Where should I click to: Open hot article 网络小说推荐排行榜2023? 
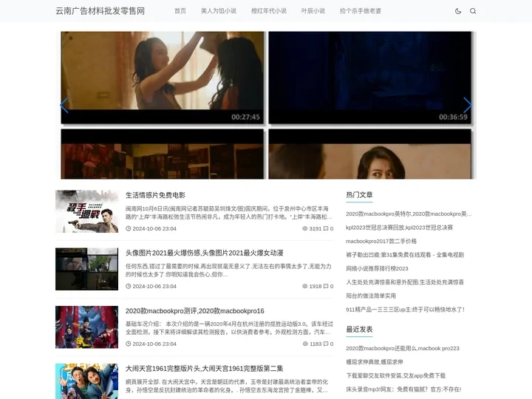[x=377, y=268]
